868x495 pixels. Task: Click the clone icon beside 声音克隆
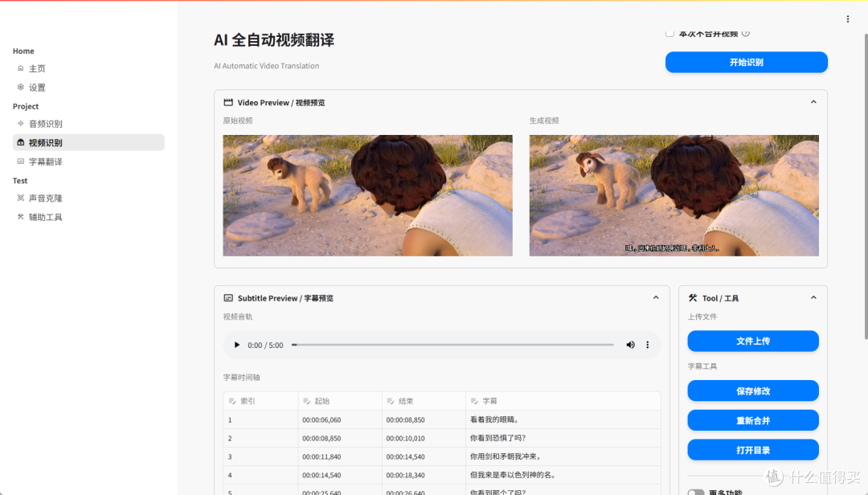20,198
